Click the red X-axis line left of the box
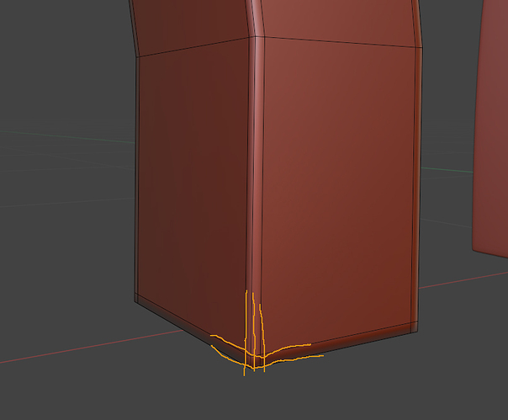Screen dimensions: 508x420 coord(91,347)
